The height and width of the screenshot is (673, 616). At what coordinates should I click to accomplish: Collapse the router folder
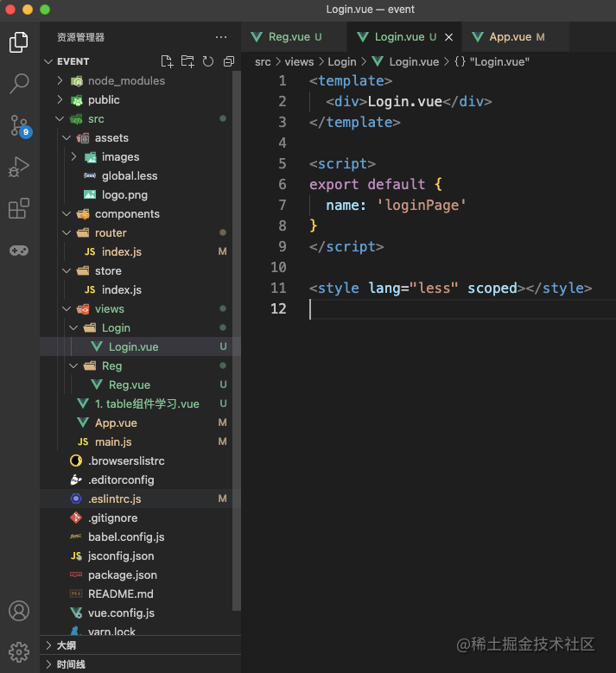(140, 232)
